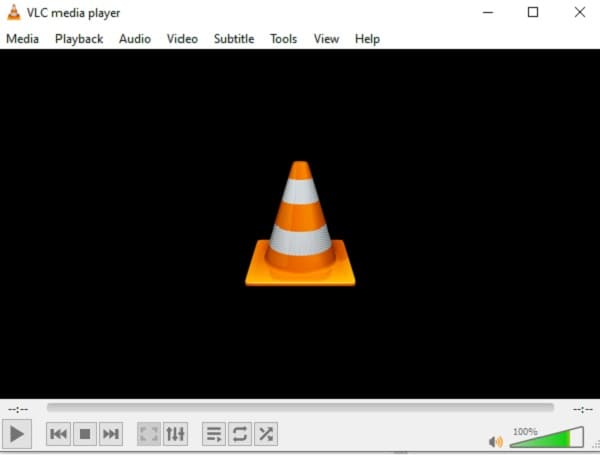
Task: Show the playlist view
Action: click(214, 434)
